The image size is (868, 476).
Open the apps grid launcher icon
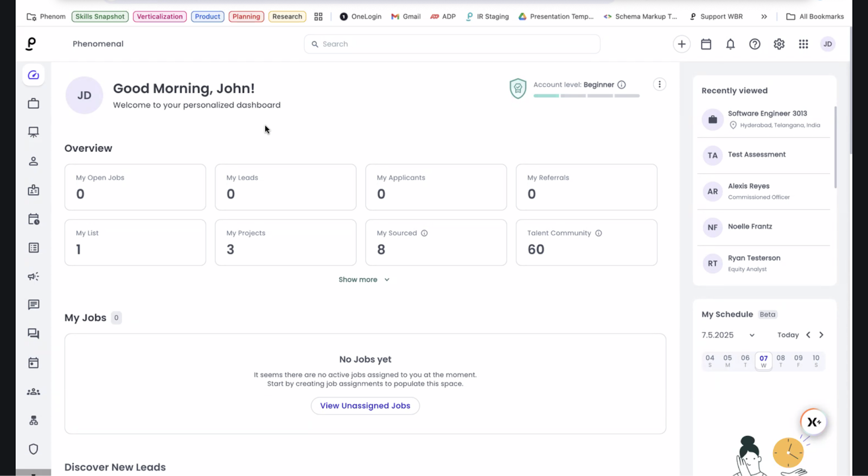803,45
